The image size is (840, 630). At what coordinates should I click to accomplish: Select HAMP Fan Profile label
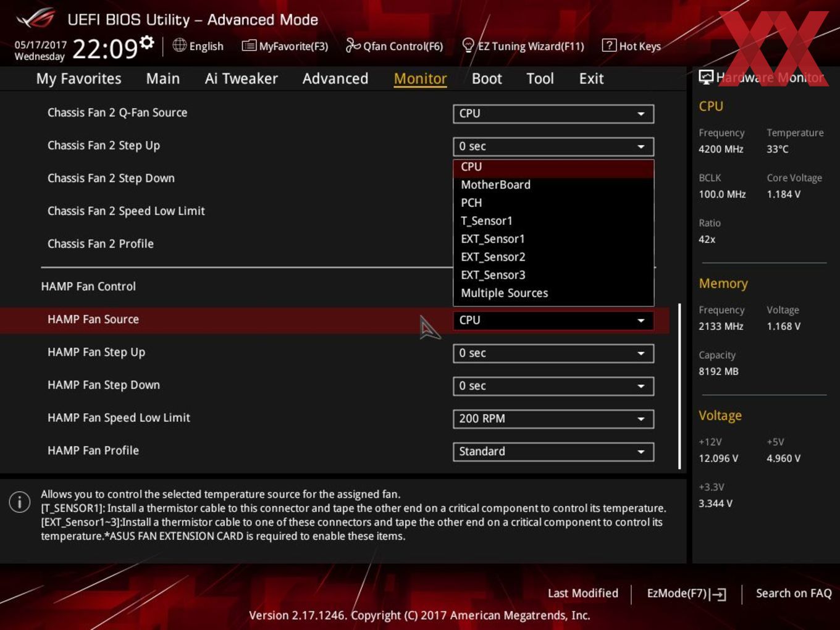pos(93,451)
